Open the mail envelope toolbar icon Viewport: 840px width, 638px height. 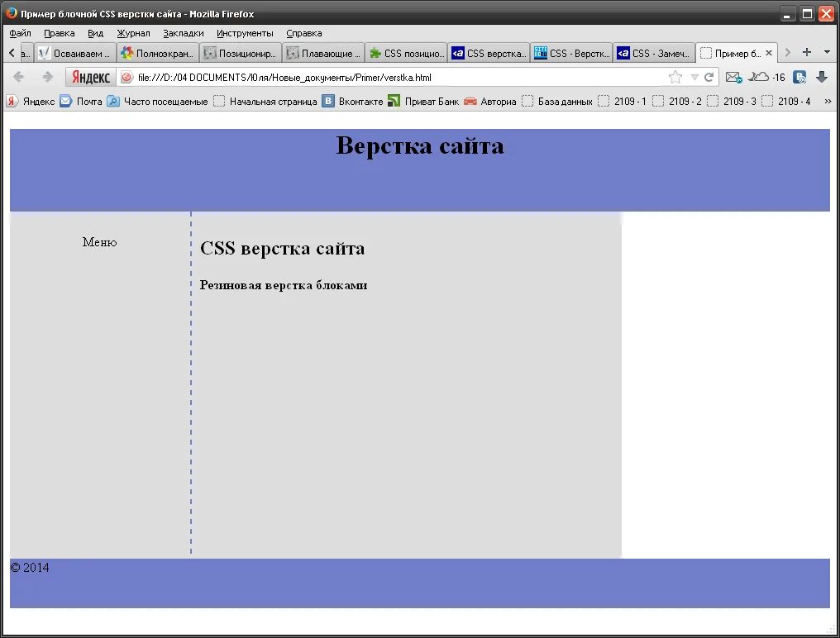click(x=733, y=77)
